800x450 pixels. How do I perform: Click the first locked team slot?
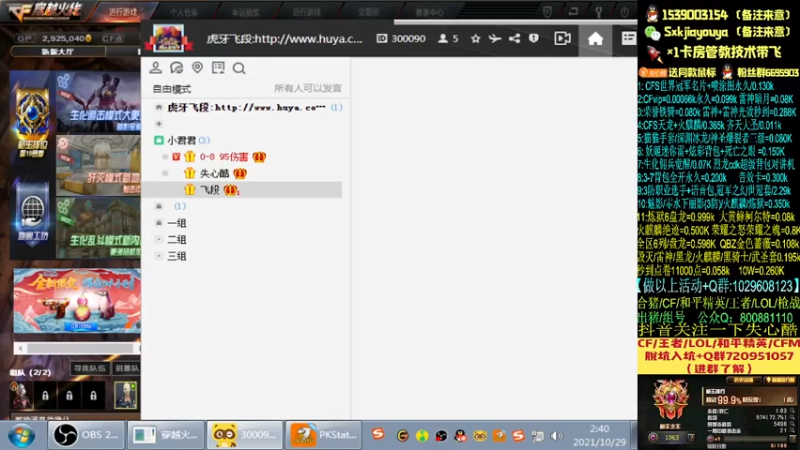[45, 395]
